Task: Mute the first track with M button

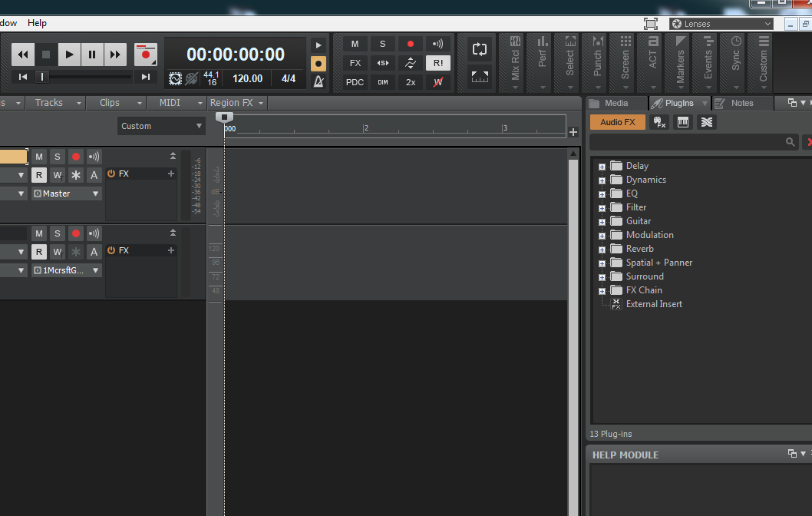Action: click(38, 157)
